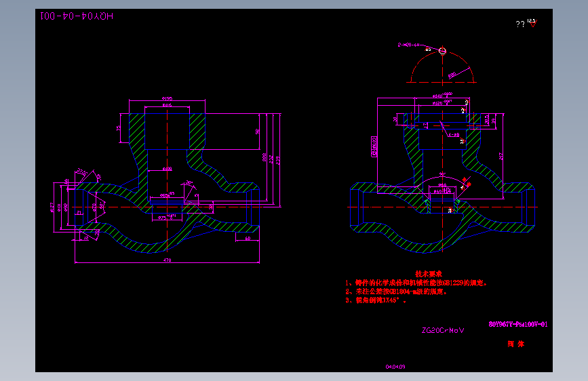Click the red part name 阀体
Screen dimensions: 588x381
tap(515, 344)
